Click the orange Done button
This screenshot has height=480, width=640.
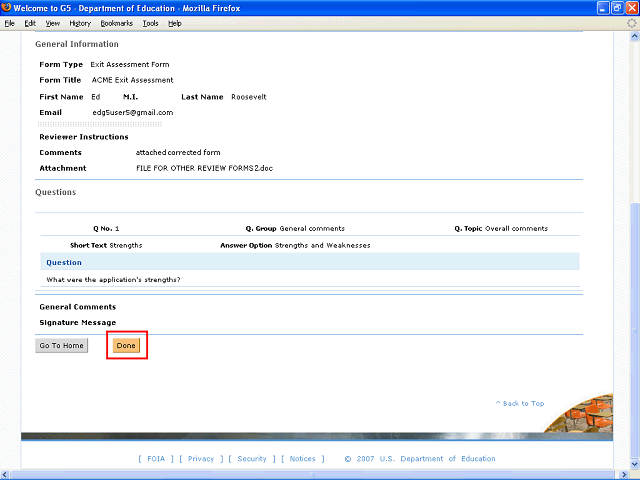[x=126, y=345]
